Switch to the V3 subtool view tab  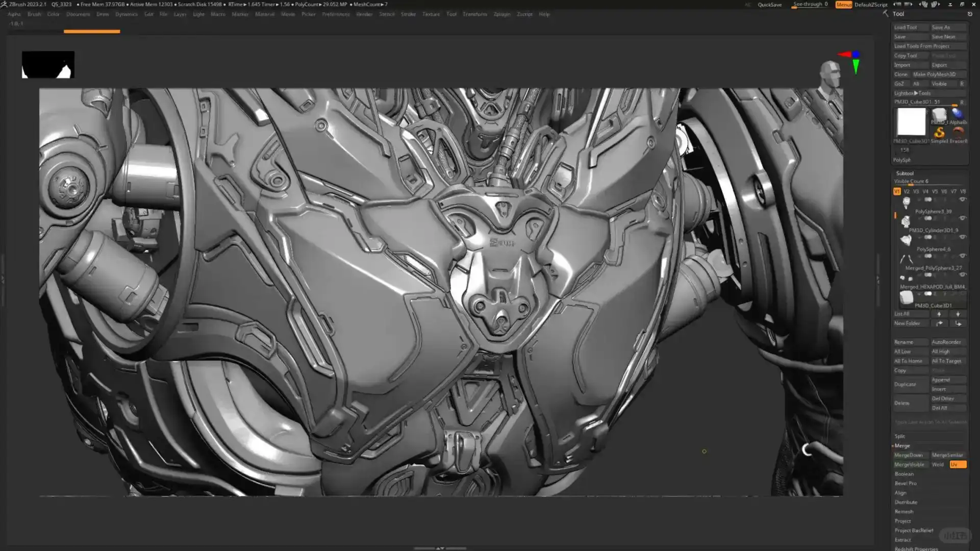point(916,192)
